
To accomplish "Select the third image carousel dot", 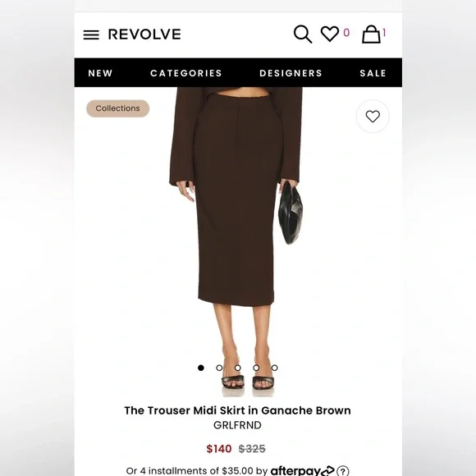I will pyautogui.click(x=238, y=368).
